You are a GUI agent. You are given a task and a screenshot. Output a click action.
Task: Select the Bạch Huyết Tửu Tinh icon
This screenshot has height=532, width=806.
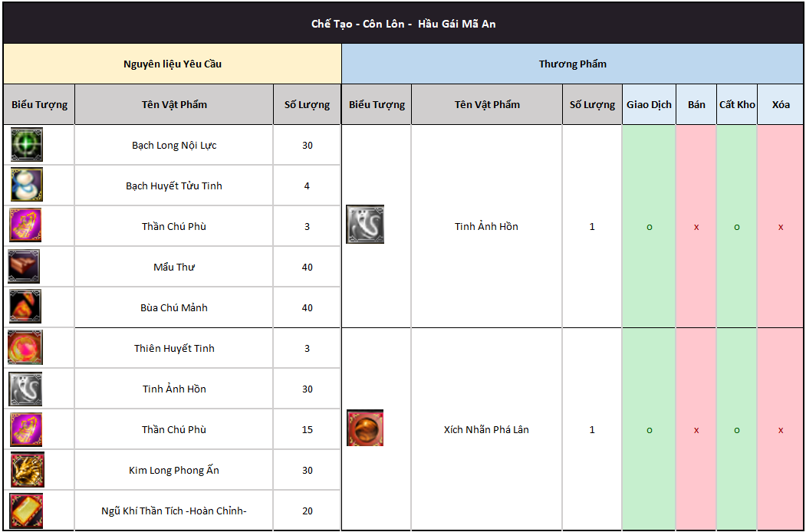pyautogui.click(x=27, y=186)
